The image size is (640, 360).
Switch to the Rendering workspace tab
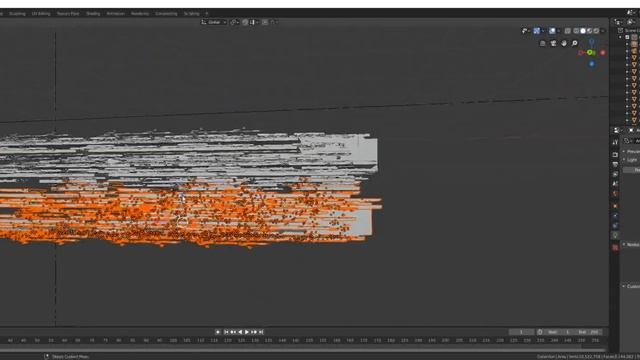140,13
